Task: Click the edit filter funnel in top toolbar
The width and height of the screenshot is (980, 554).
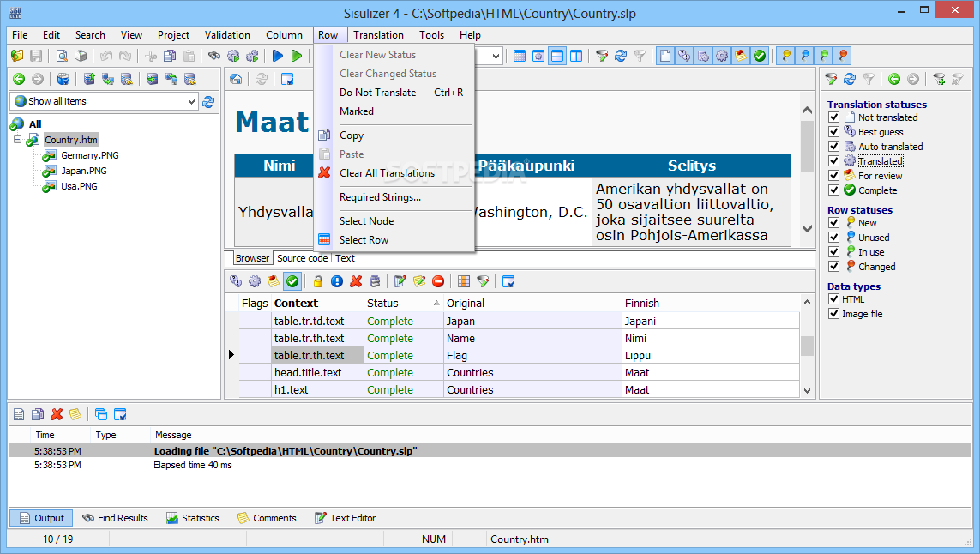Action: (602, 56)
